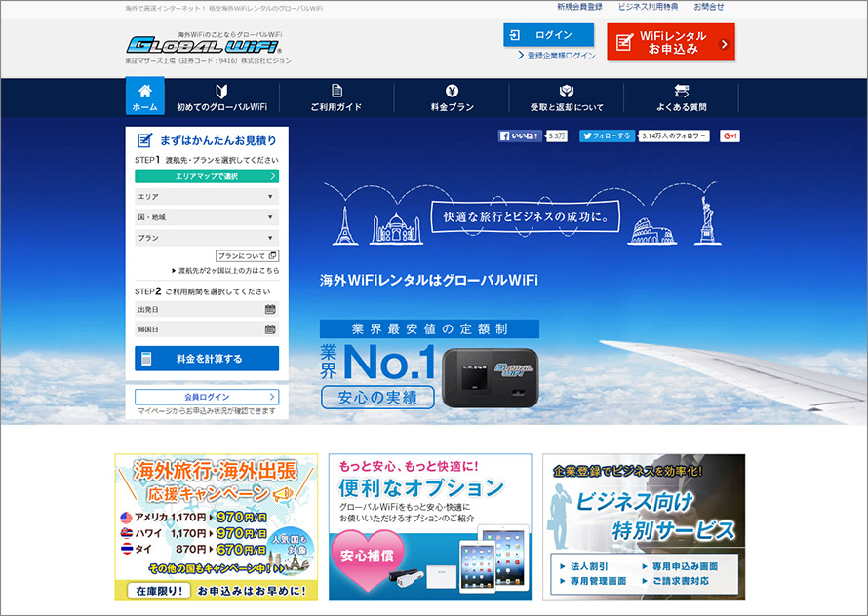Open the ホーム home tab

pyautogui.click(x=144, y=96)
